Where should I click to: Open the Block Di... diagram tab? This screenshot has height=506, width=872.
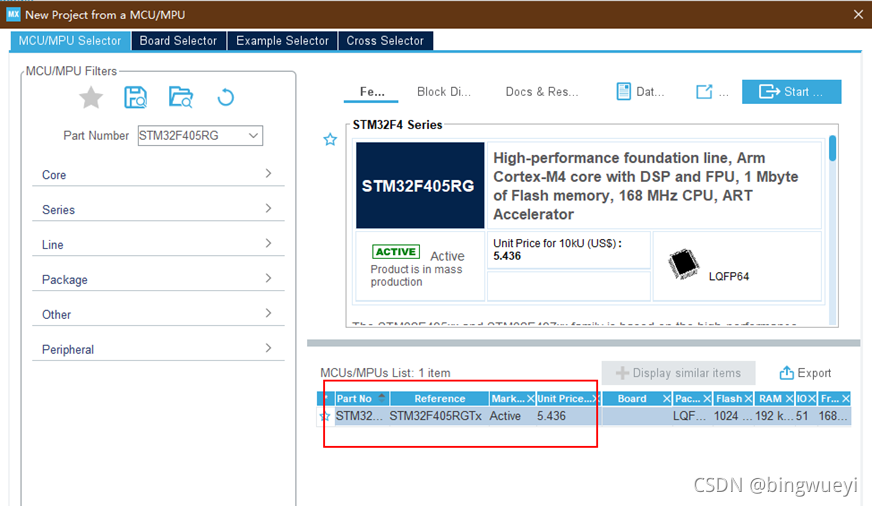tap(444, 92)
